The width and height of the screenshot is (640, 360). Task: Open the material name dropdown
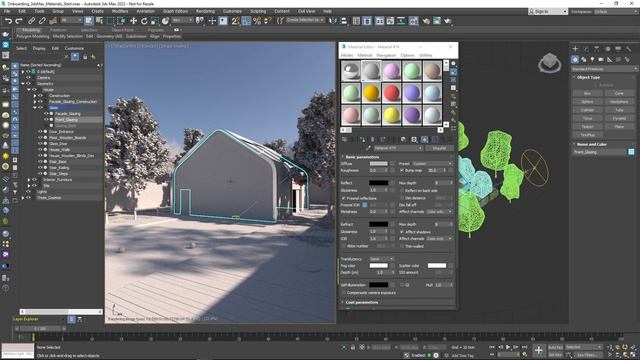tap(398, 148)
